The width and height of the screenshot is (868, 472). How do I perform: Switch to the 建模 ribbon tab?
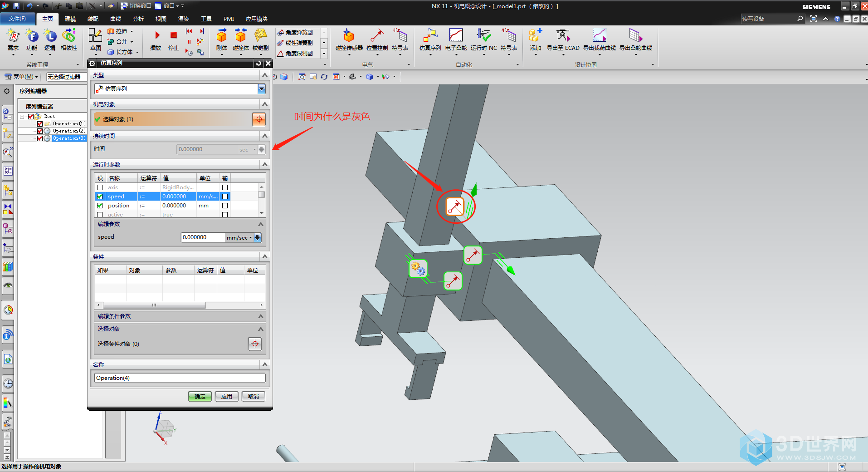point(70,19)
